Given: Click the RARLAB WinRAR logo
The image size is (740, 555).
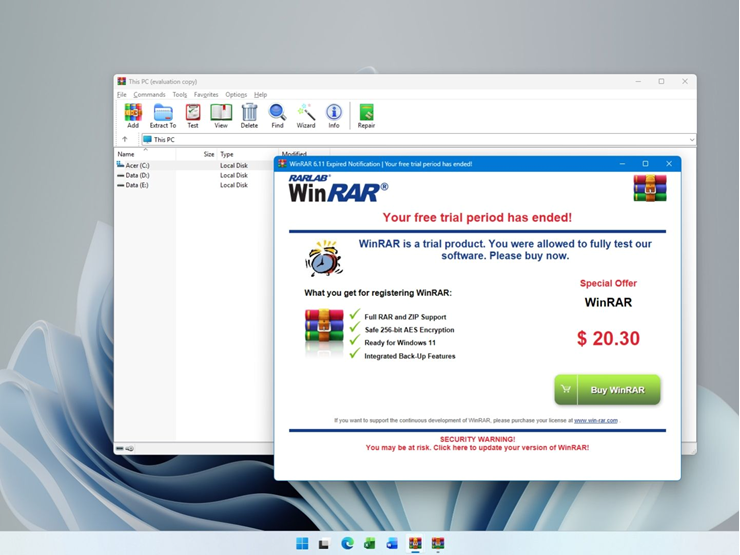Looking at the screenshot, I should (338, 188).
